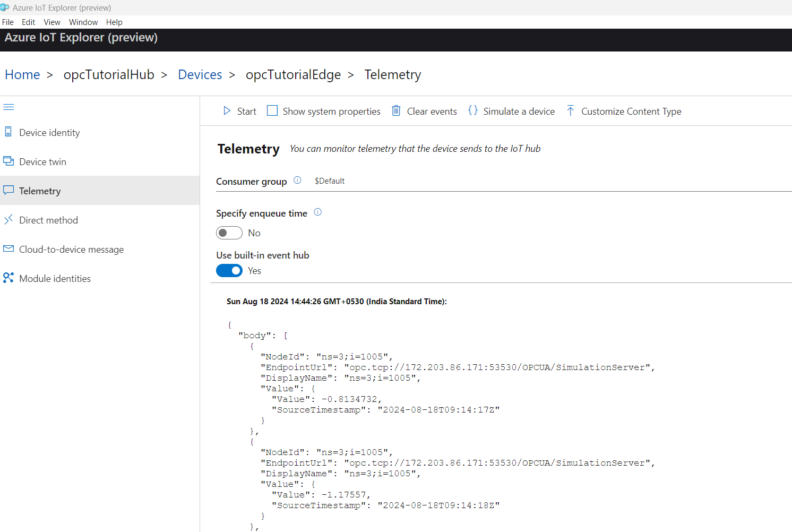Open Module identities label in sidebar

point(55,279)
